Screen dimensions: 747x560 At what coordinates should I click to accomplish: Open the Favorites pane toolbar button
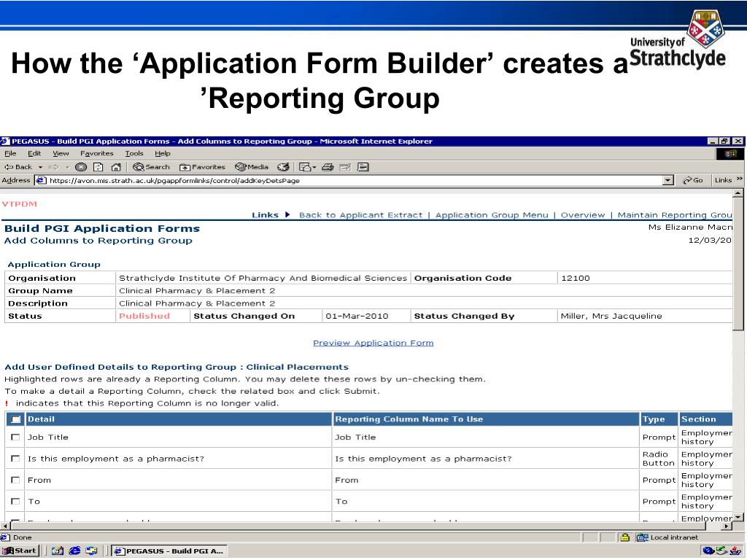pos(202,167)
